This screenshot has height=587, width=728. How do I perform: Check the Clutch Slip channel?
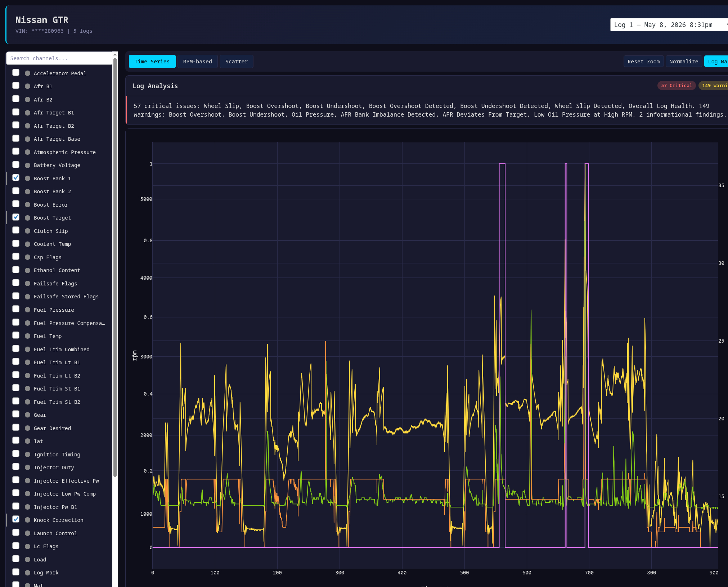(16, 230)
